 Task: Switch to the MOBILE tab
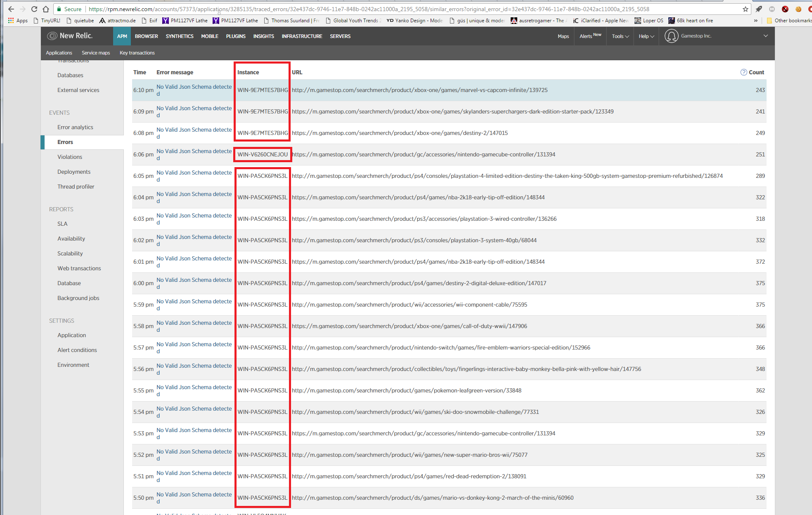pyautogui.click(x=210, y=36)
